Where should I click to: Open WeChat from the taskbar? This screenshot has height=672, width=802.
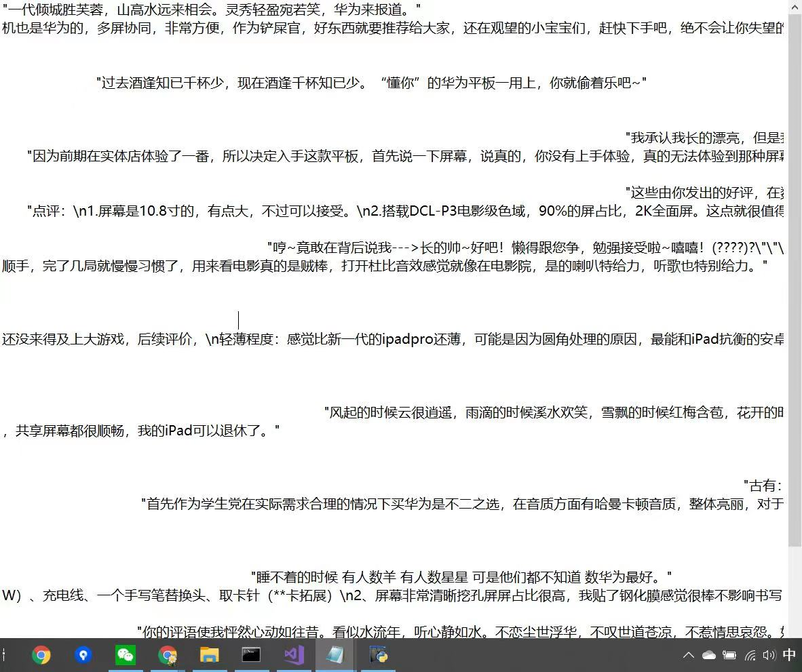click(126, 654)
